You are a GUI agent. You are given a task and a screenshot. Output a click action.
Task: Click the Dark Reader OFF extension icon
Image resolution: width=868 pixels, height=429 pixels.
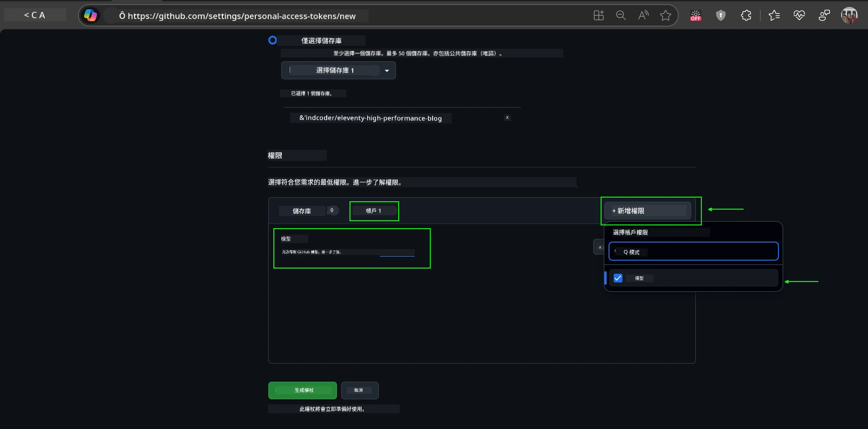pyautogui.click(x=695, y=15)
